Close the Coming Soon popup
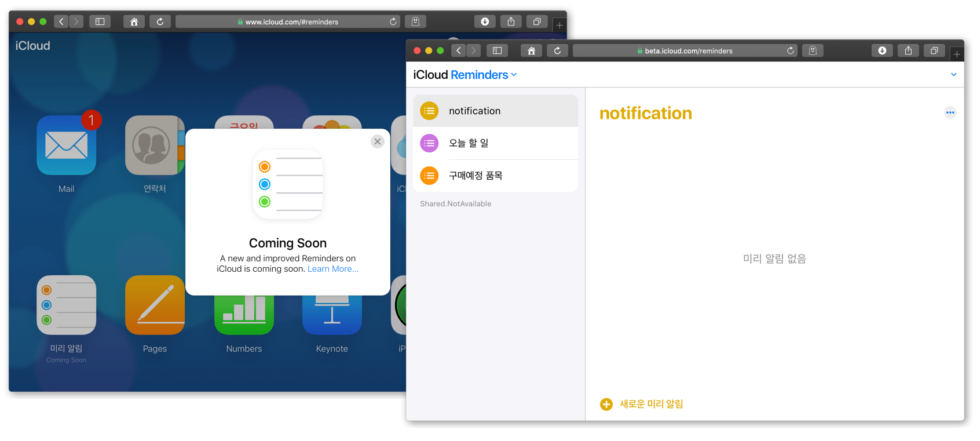This screenshot has width=980, height=441. click(x=378, y=141)
